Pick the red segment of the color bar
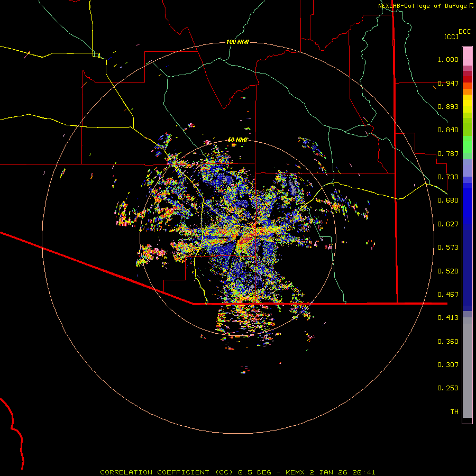This screenshot has width=476, height=476. (x=467, y=79)
